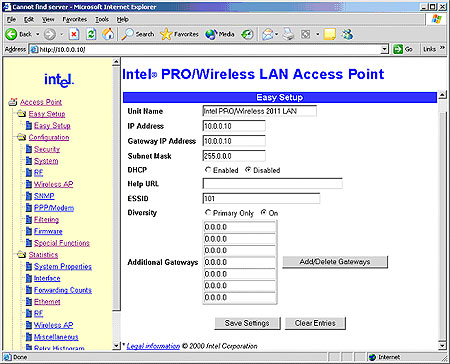Open the Legal information link
The height and width of the screenshot is (364, 450).
153,346
